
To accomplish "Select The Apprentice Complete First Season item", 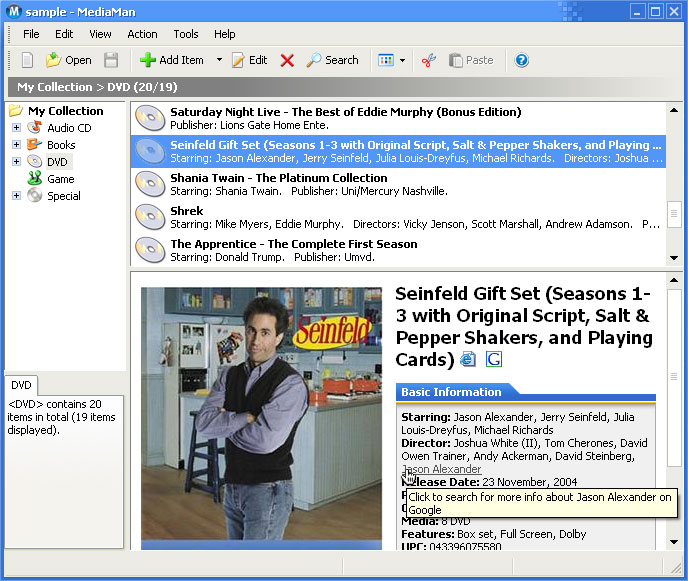I will click(x=398, y=250).
